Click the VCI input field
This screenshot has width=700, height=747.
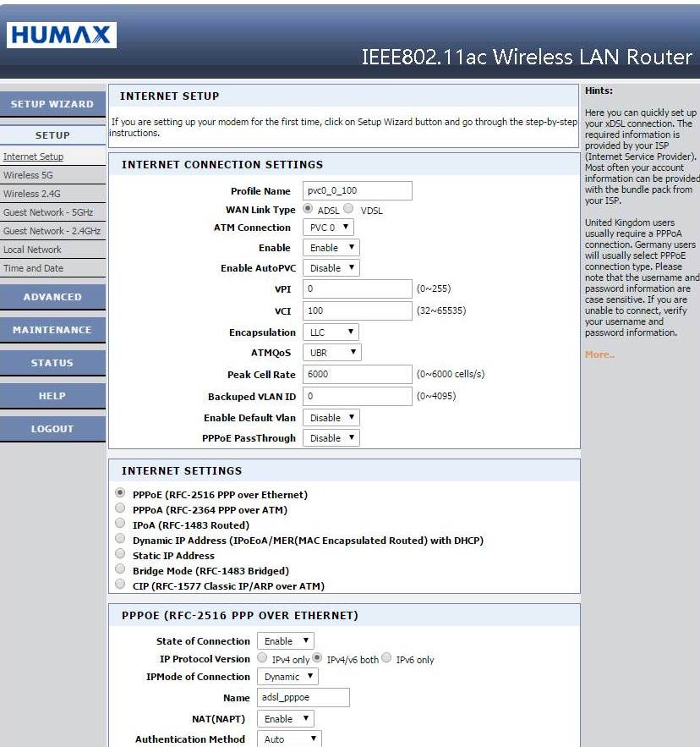coord(357,310)
